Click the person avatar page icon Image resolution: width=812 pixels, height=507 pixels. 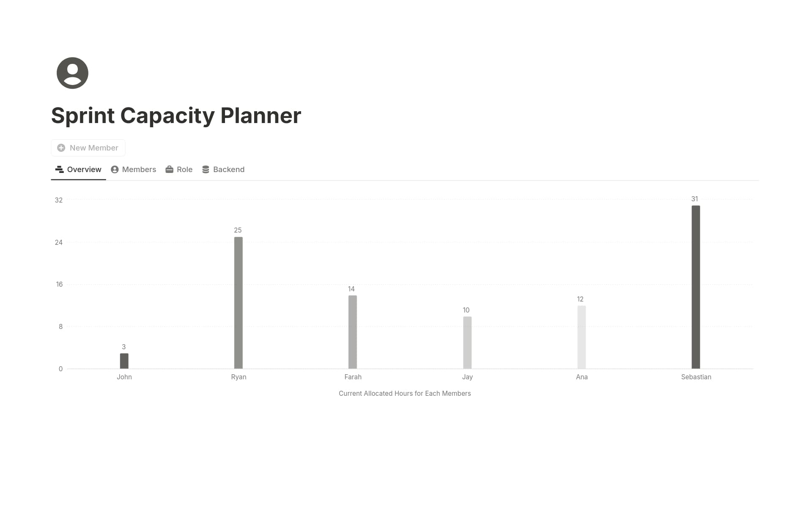point(72,72)
